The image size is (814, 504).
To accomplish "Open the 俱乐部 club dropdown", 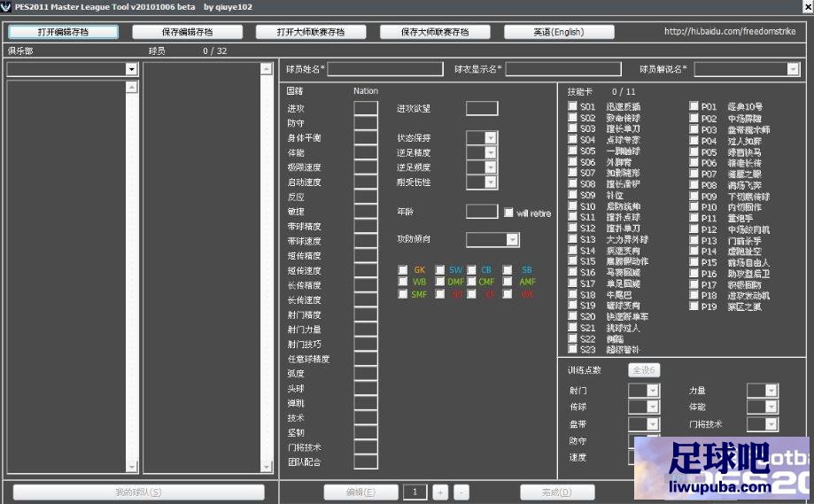I will (x=131, y=69).
